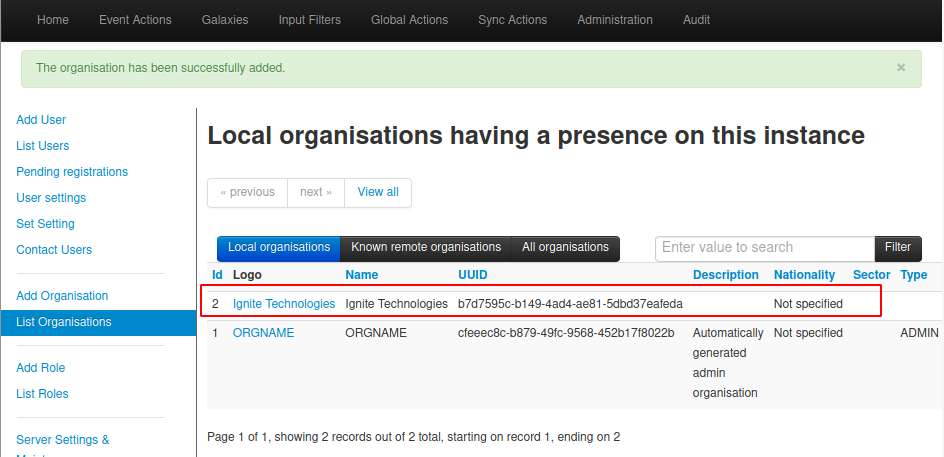Sort by Type column header

tap(913, 275)
